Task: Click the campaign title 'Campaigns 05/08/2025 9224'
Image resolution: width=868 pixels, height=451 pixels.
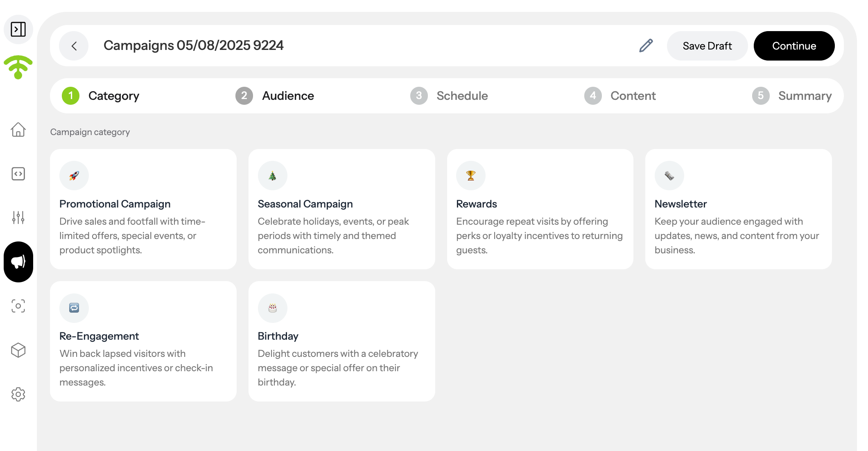Action: [x=193, y=45]
